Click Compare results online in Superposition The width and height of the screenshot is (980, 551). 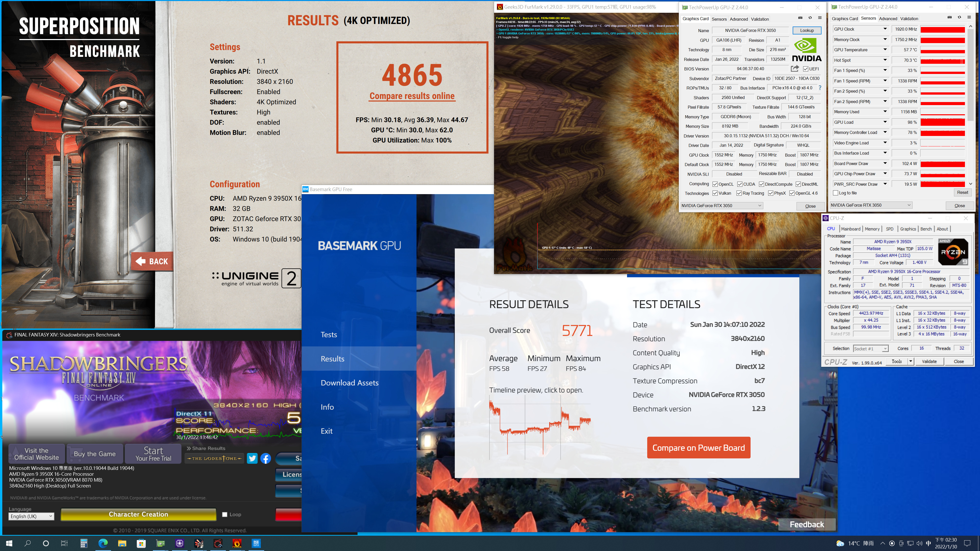tap(412, 96)
